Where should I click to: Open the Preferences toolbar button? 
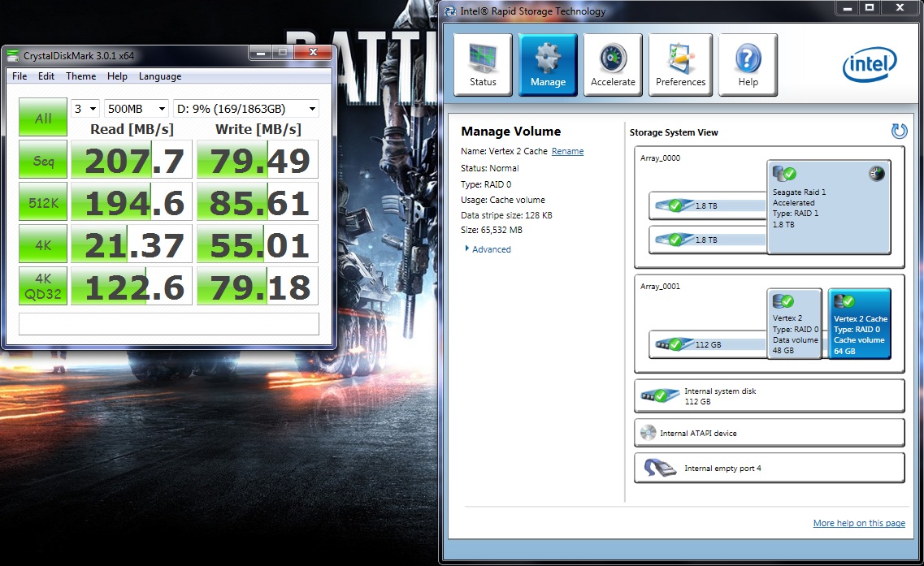click(x=681, y=65)
